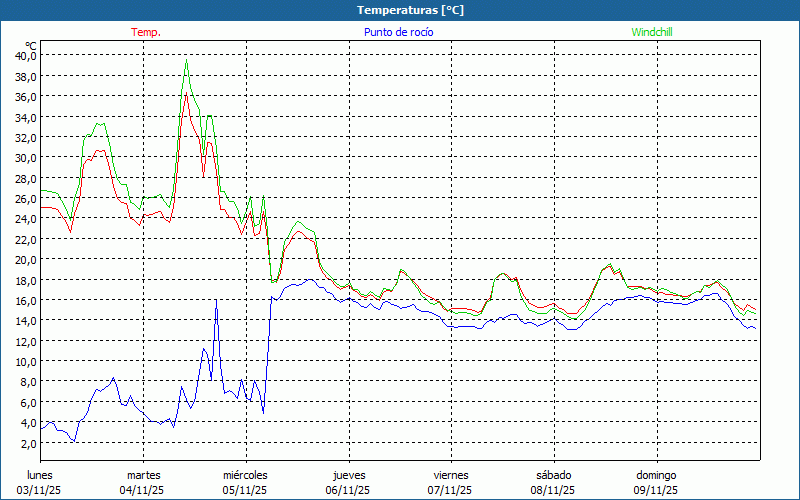Click the green Windchill legend label

[652, 32]
